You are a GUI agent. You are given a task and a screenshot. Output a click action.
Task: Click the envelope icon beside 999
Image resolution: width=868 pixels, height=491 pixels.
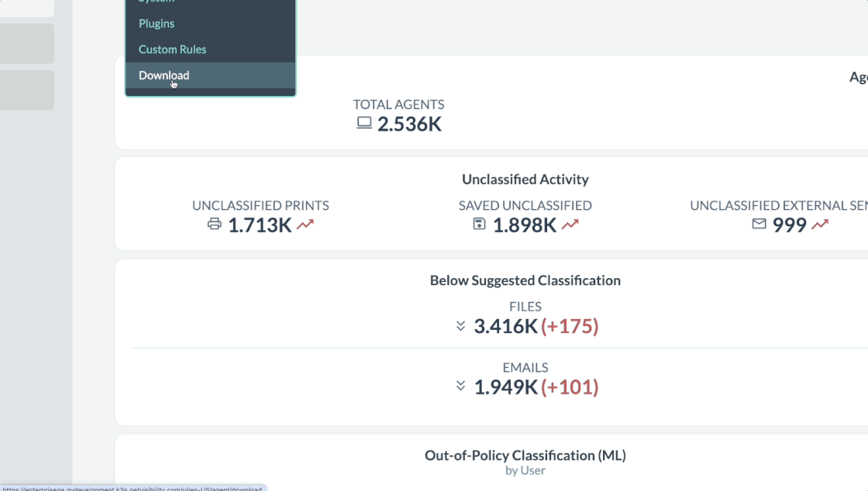759,225
